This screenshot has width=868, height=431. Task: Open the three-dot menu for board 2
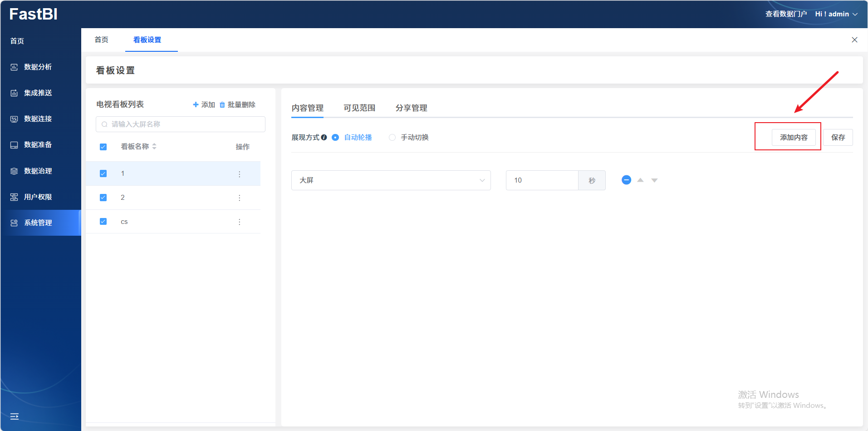click(240, 198)
